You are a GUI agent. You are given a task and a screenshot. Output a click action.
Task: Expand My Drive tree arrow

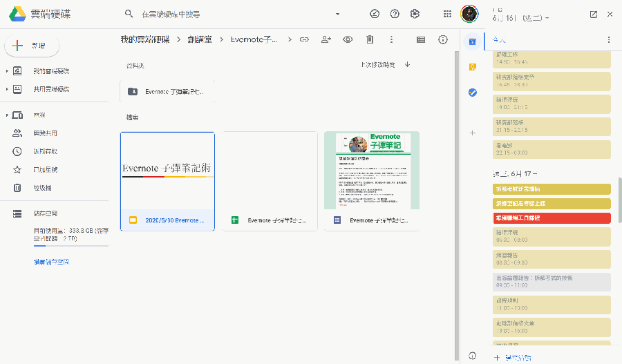[x=7, y=71]
